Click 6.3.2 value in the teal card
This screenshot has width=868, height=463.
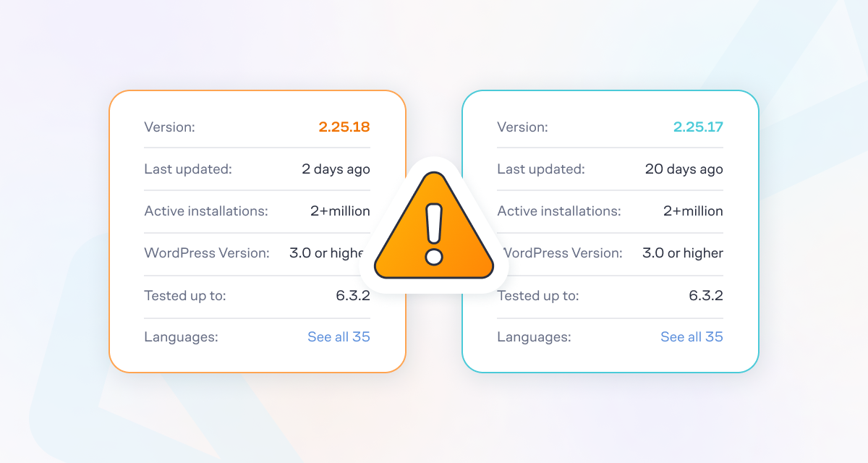pyautogui.click(x=706, y=295)
